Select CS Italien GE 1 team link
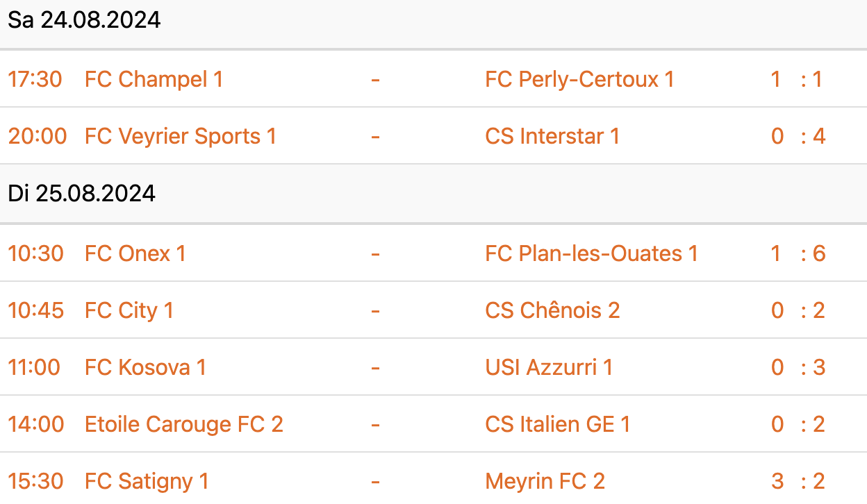Image resolution: width=867 pixels, height=504 pixels. pyautogui.click(x=558, y=424)
